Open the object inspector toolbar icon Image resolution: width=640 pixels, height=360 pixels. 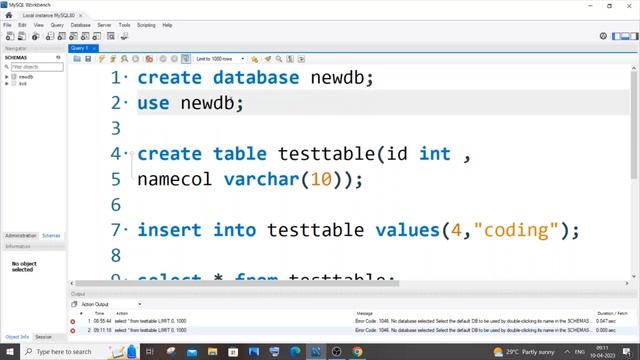[x=36, y=36]
